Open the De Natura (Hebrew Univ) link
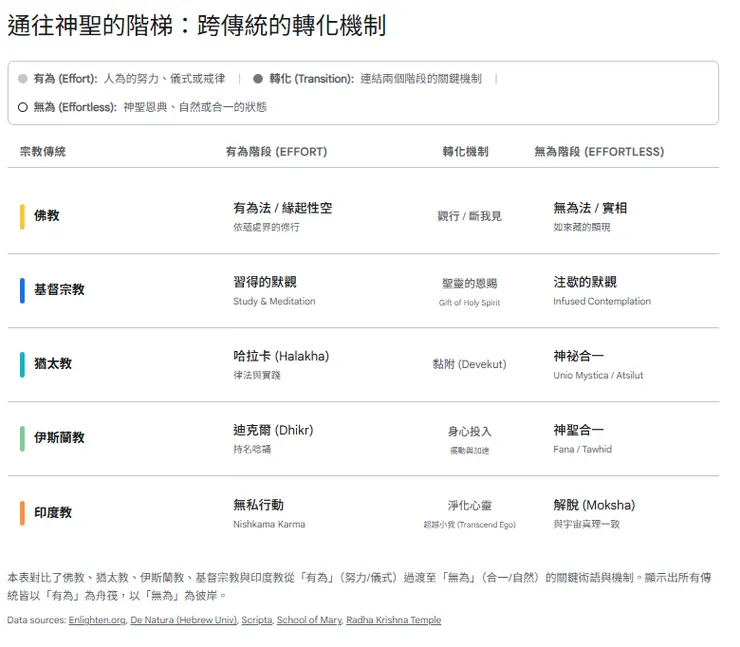The image size is (740, 647). 183,620
